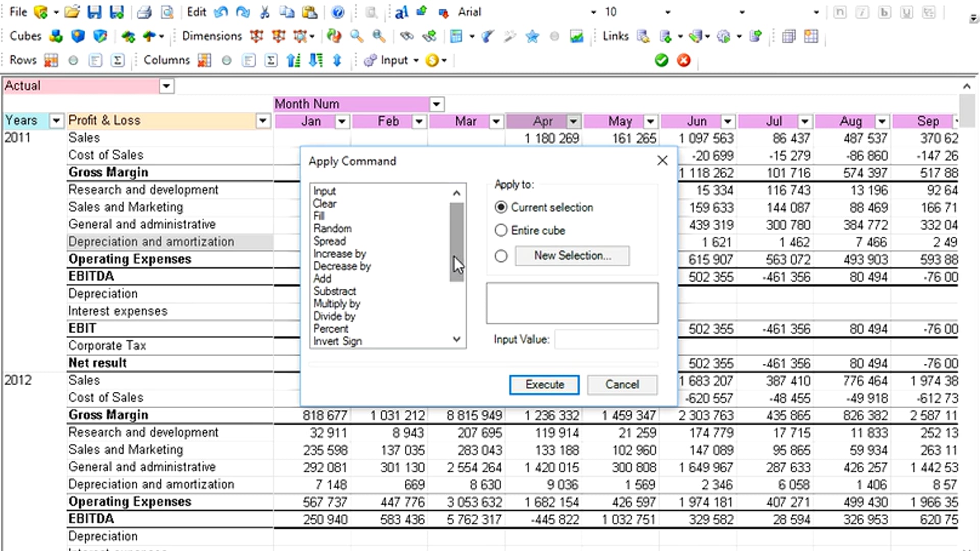Click the red X reject icon
Image resolution: width=980 pixels, height=551 pixels.
(683, 60)
